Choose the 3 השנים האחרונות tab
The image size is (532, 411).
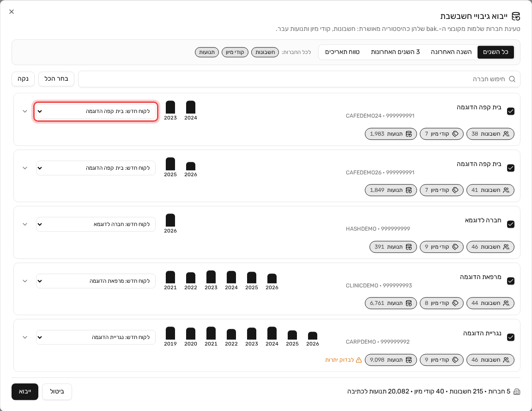coord(395,52)
